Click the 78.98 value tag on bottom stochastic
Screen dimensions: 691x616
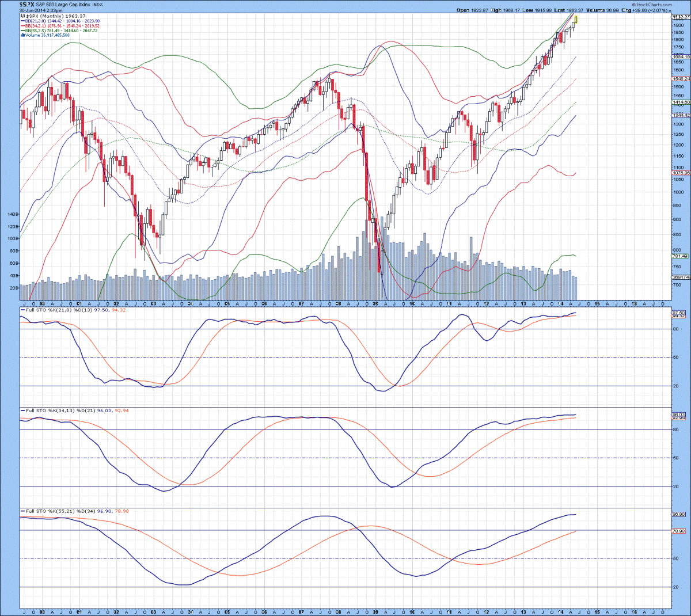click(678, 531)
